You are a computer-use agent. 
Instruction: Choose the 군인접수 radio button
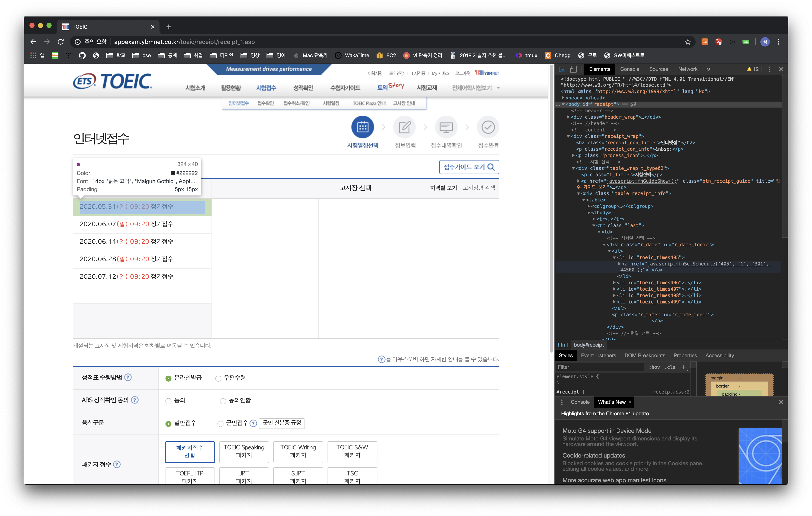220,424
